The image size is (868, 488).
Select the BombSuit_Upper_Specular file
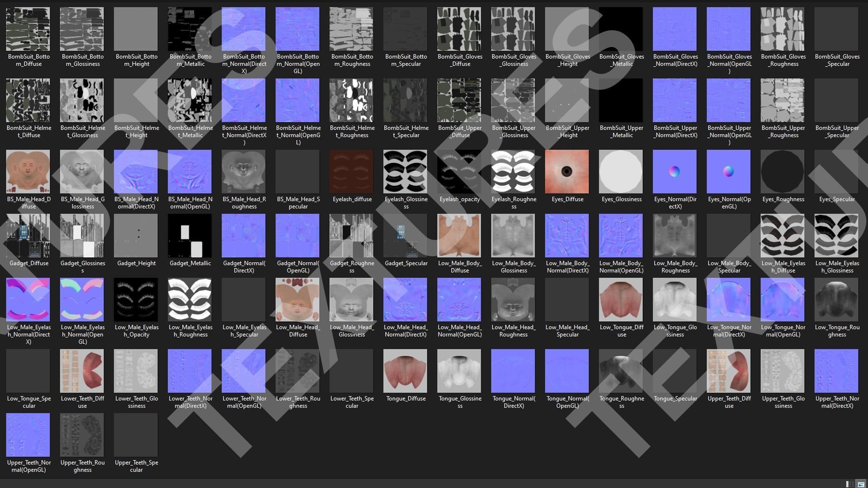click(836, 100)
